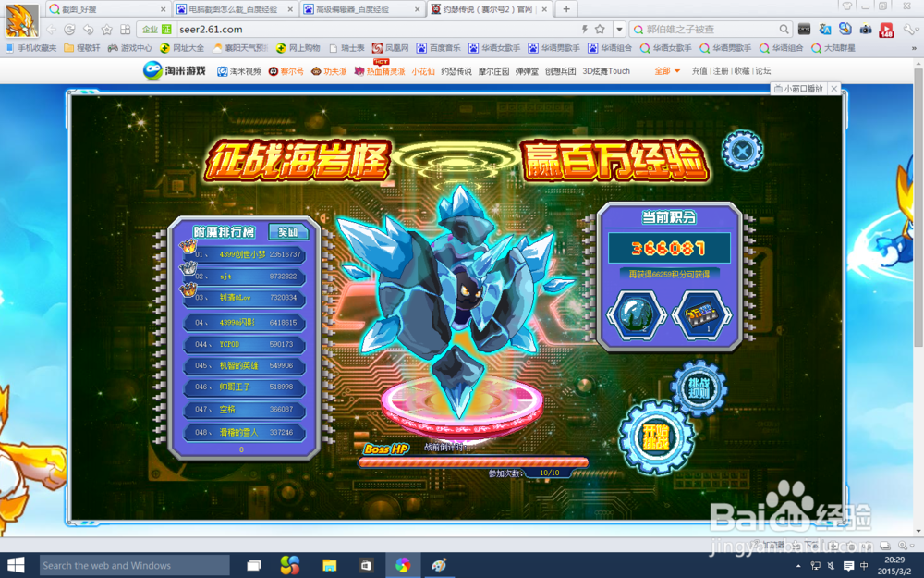924x578 pixels.
Task: Click the Boss HP progress bar
Action: pyautogui.click(x=474, y=461)
